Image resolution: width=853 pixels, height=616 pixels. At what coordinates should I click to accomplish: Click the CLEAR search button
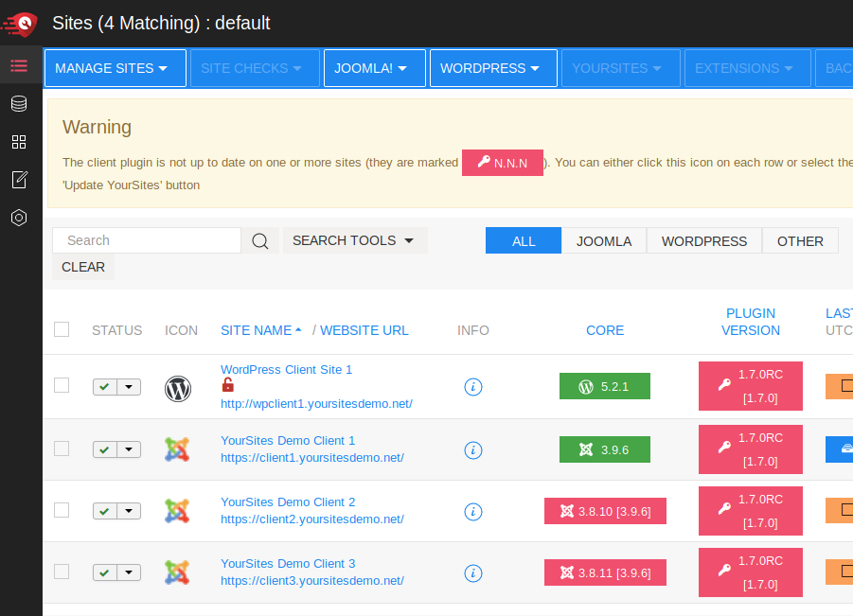[83, 267]
